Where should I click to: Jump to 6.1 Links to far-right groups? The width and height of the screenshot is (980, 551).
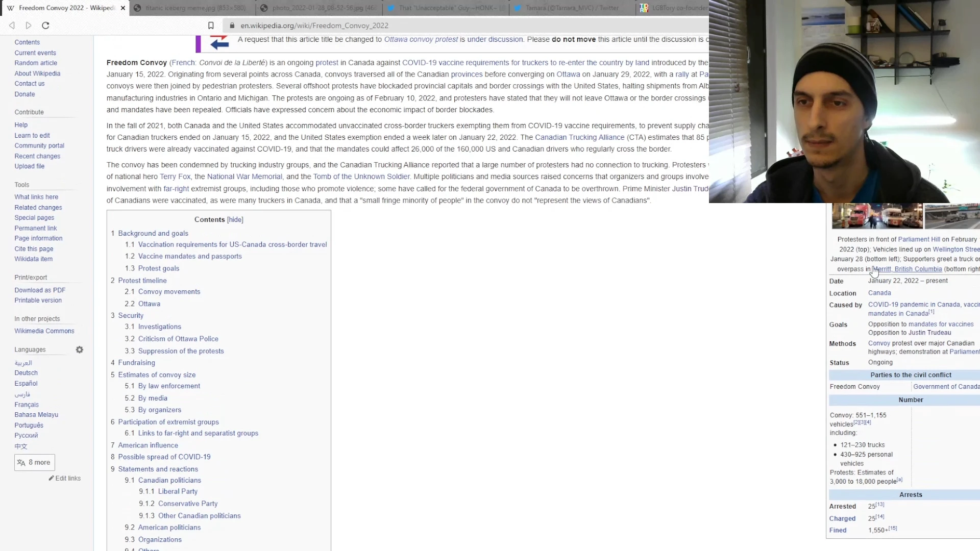191,433
